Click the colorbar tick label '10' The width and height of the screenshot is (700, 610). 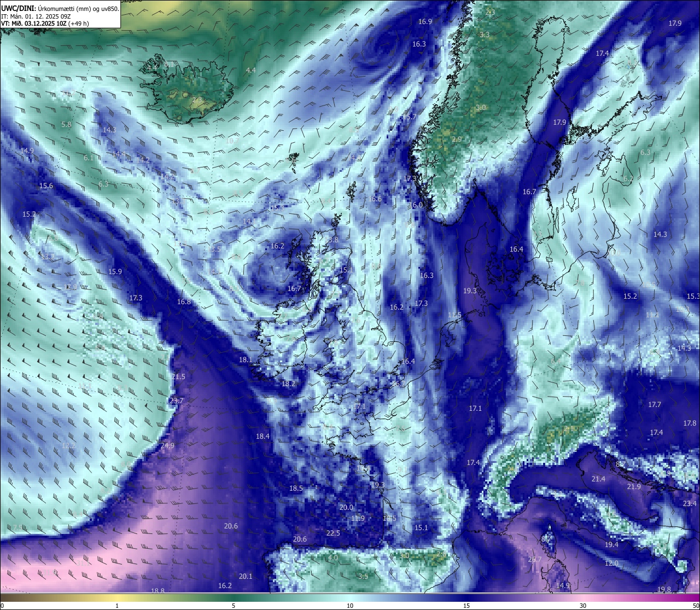(x=350, y=606)
